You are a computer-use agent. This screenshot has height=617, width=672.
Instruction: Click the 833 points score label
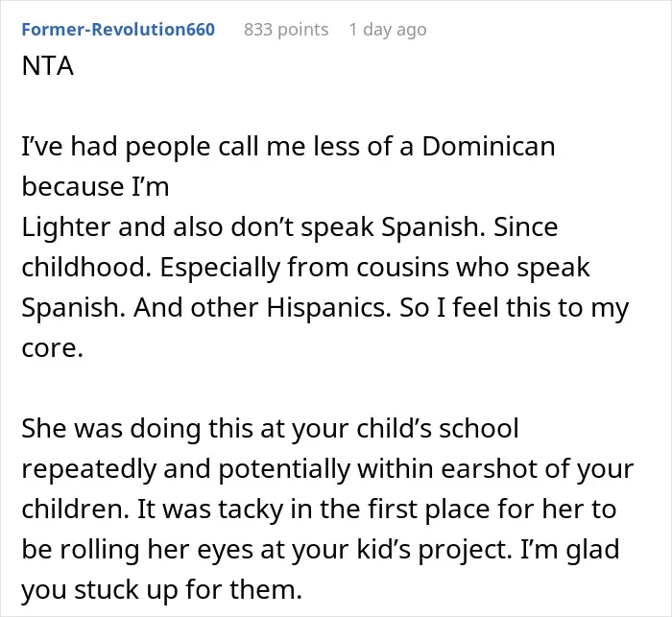(286, 30)
